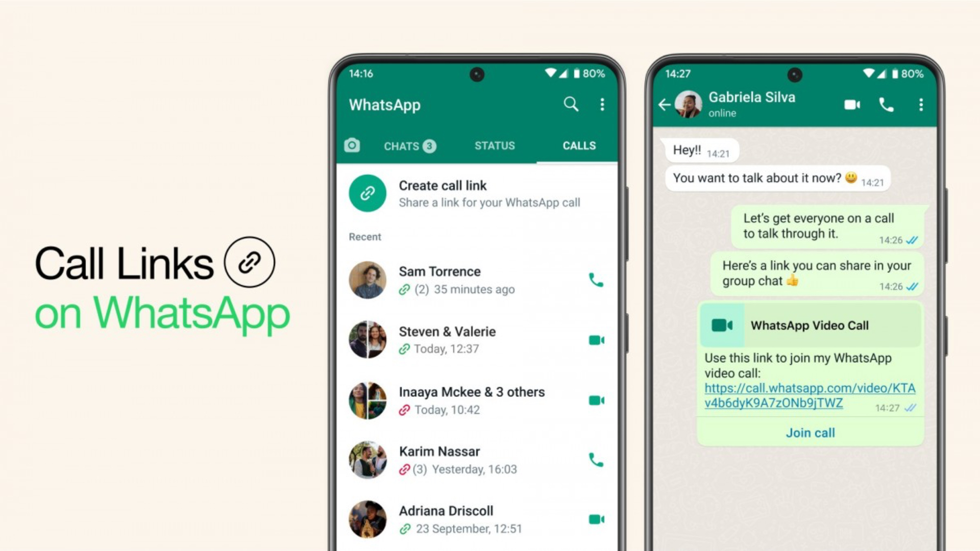Switch to the STATUS tab

pos(495,145)
